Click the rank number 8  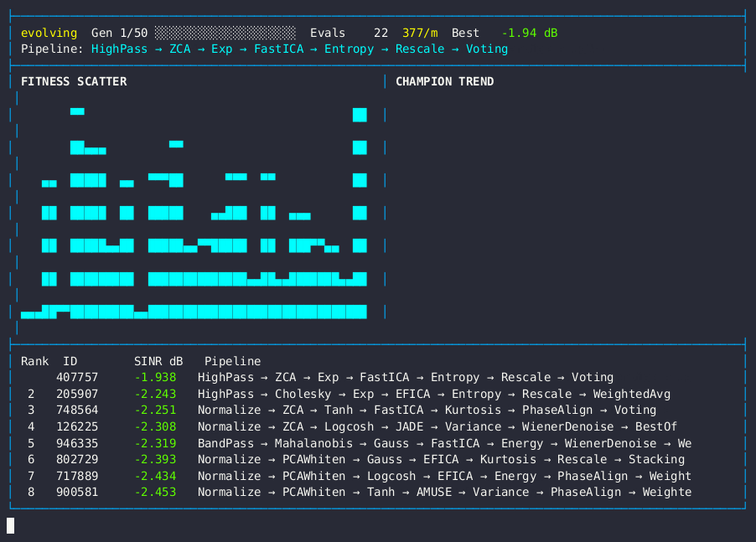point(31,493)
